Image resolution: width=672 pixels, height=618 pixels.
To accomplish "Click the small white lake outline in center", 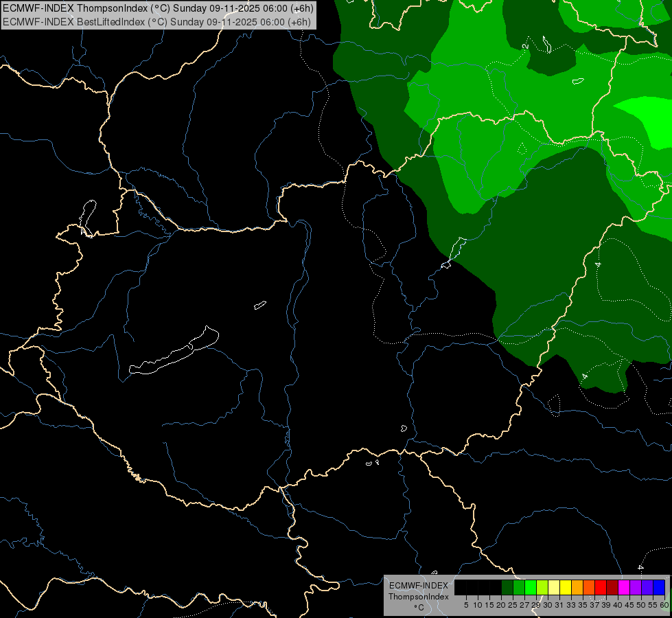I will coord(259,305).
